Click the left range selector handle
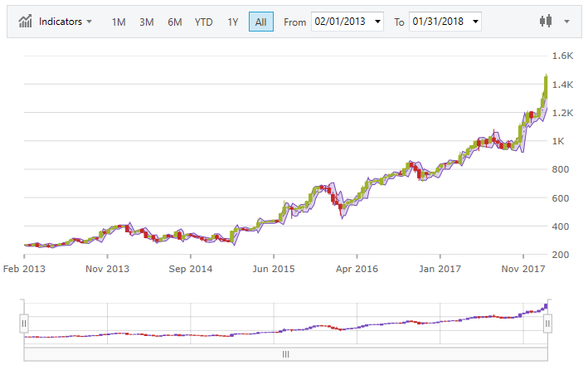Image resolution: width=588 pixels, height=375 pixels. coord(24,323)
